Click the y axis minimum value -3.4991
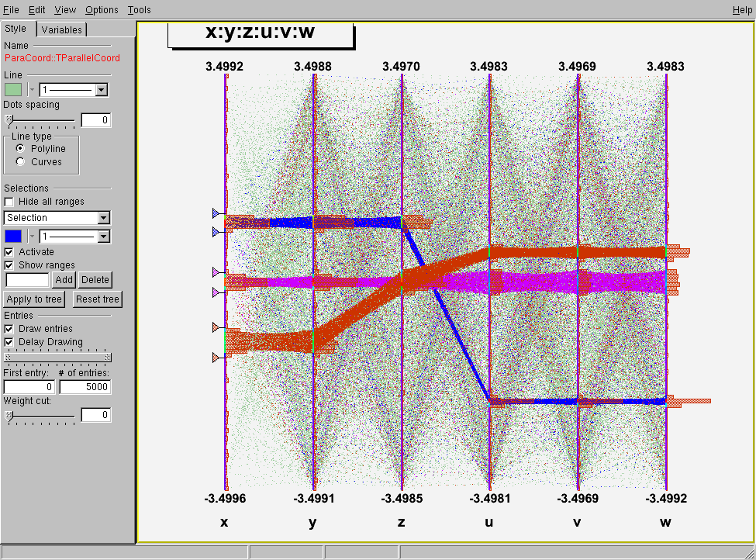Image resolution: width=756 pixels, height=560 pixels. tap(313, 498)
